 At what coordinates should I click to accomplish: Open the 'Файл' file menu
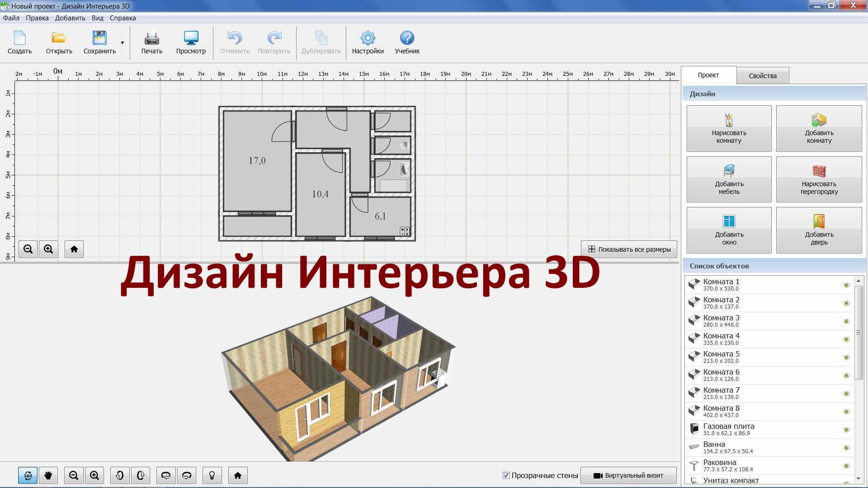(11, 18)
